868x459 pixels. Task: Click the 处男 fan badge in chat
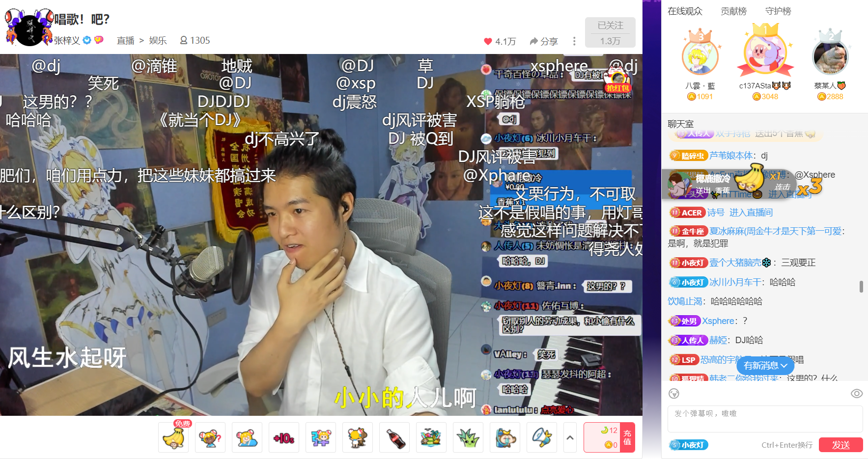tap(684, 321)
